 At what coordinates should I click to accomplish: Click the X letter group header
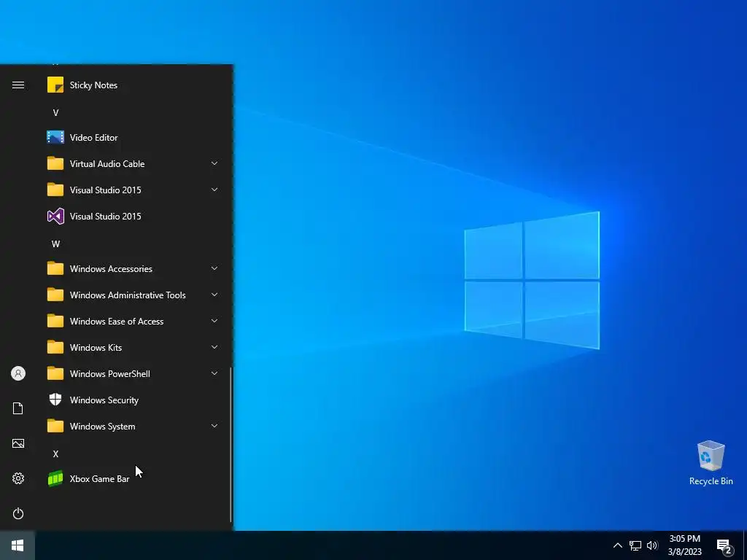pos(55,454)
